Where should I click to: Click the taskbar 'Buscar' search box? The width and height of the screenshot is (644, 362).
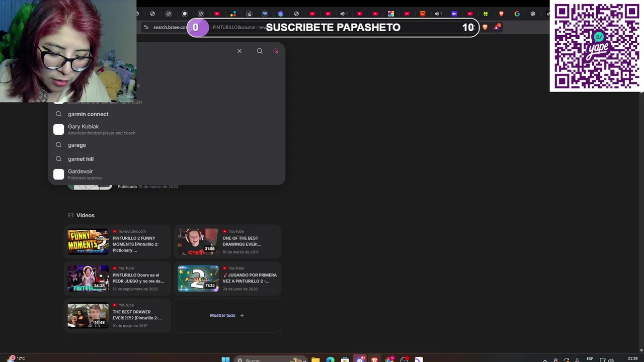pos(271,359)
